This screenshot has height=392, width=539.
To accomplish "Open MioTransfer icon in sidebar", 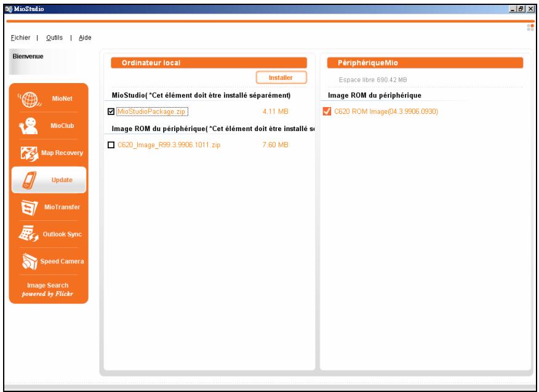I will click(x=29, y=207).
